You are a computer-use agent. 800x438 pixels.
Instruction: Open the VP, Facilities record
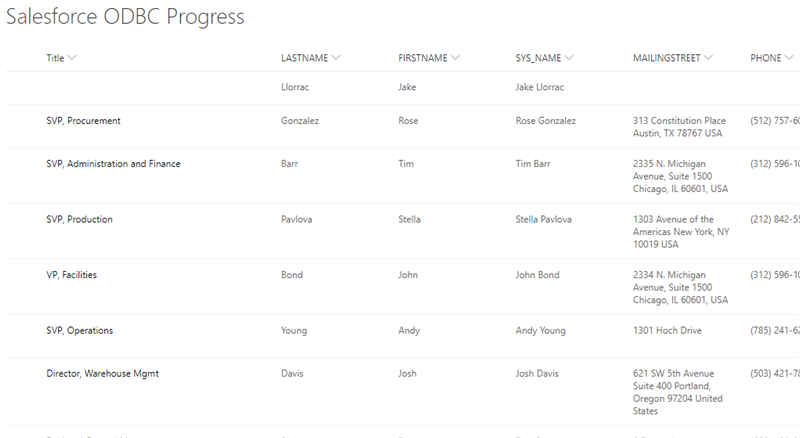[x=71, y=275]
